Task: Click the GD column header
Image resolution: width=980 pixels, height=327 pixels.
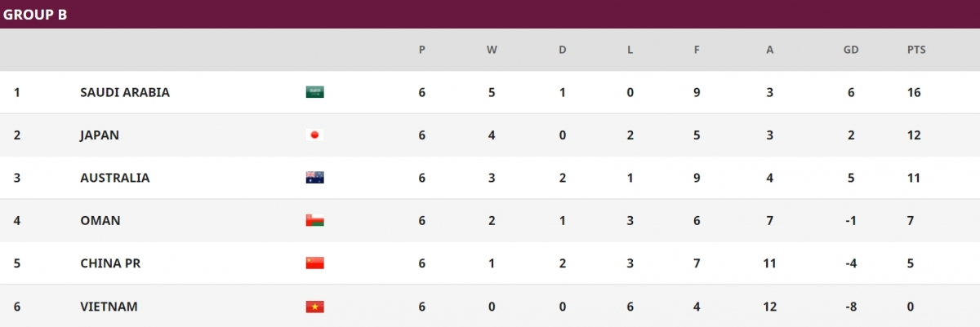Action: click(850, 50)
